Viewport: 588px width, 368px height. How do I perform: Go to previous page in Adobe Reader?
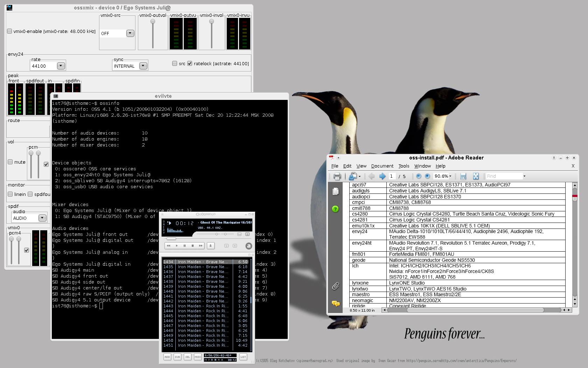point(372,176)
